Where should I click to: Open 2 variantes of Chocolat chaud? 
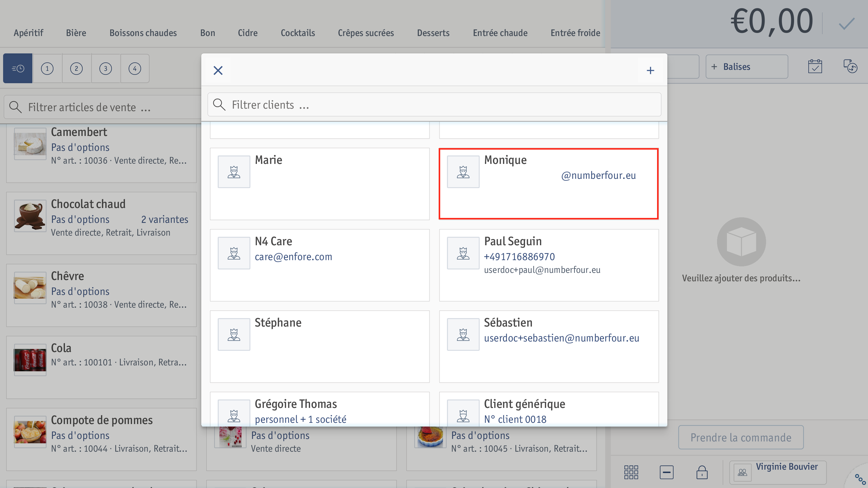click(x=164, y=219)
